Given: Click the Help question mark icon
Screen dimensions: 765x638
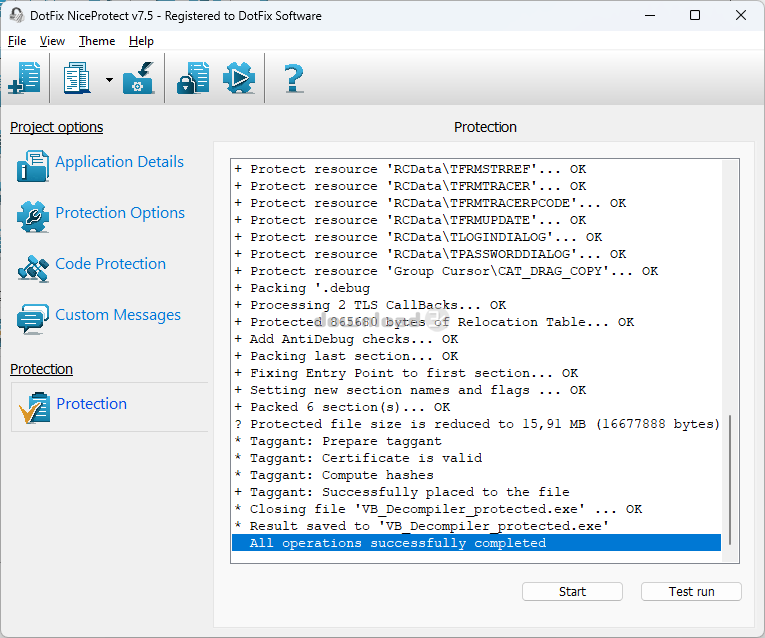Looking at the screenshot, I should (x=293, y=78).
